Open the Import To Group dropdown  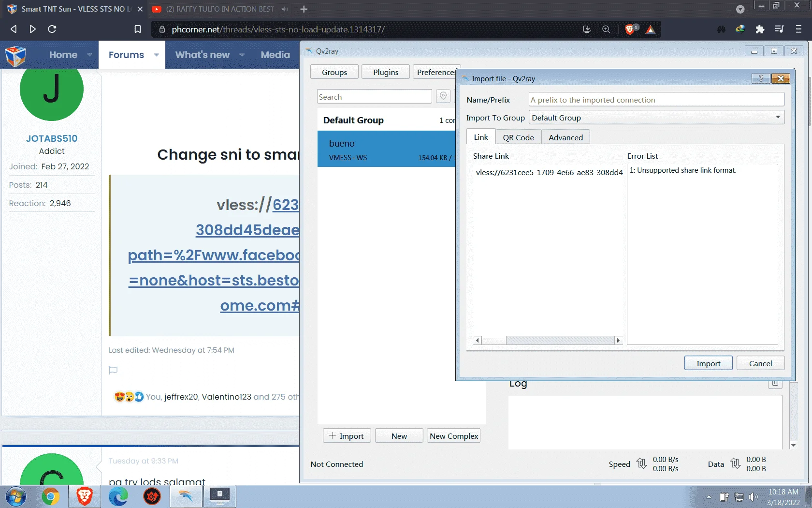point(656,118)
